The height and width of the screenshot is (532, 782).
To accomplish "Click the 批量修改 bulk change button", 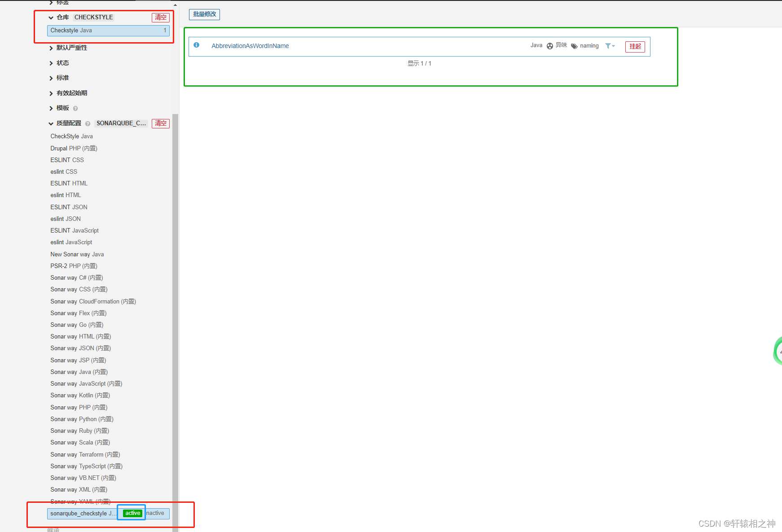I will pyautogui.click(x=204, y=14).
